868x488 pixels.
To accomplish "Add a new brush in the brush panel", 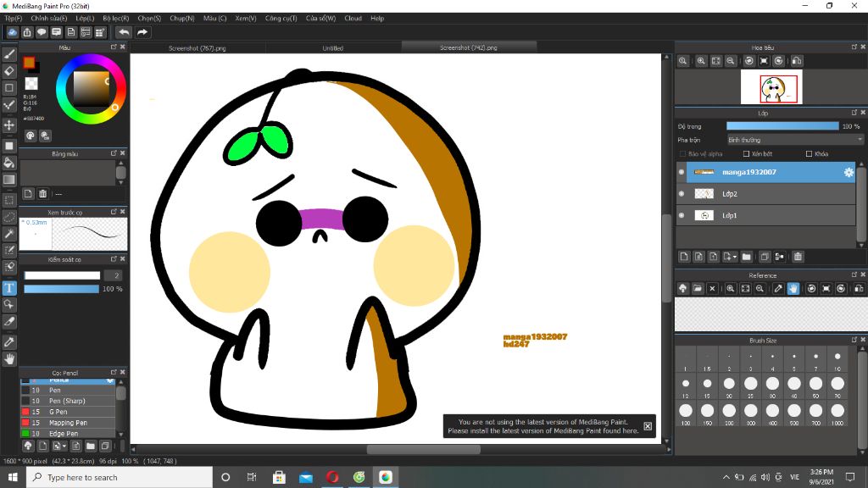I will point(42,446).
